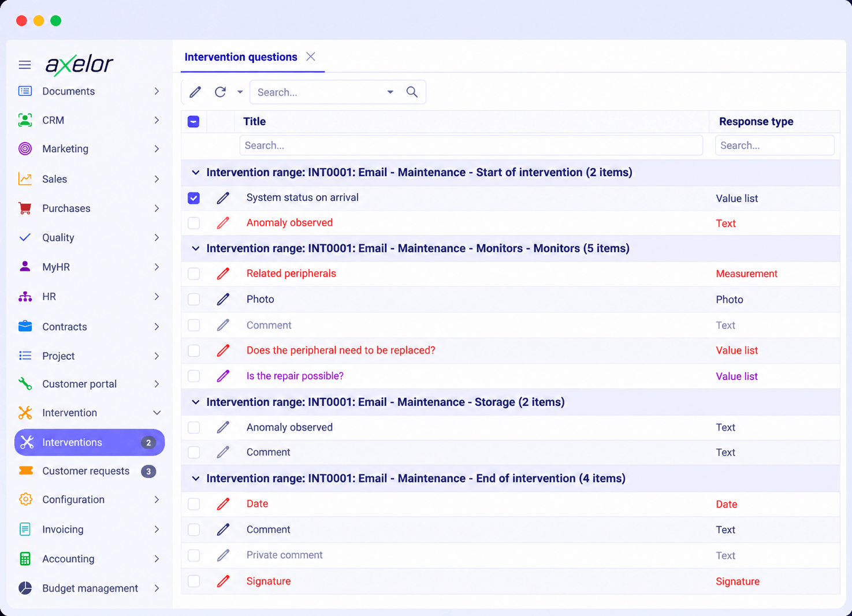Open the Marketing target icon

pyautogui.click(x=25, y=148)
